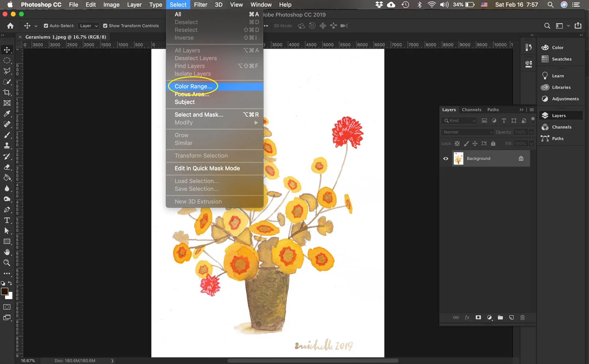The image size is (589, 364).
Task: Choose the Eraser tool
Action: (x=7, y=167)
